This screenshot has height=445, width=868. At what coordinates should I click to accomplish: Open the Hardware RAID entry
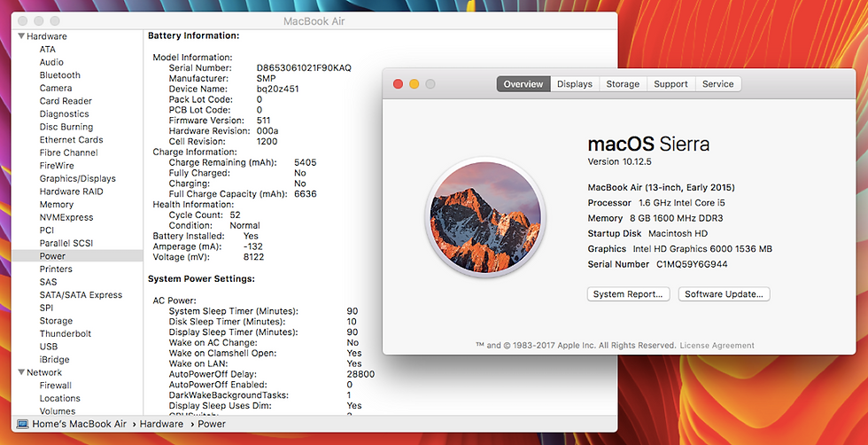(x=72, y=191)
